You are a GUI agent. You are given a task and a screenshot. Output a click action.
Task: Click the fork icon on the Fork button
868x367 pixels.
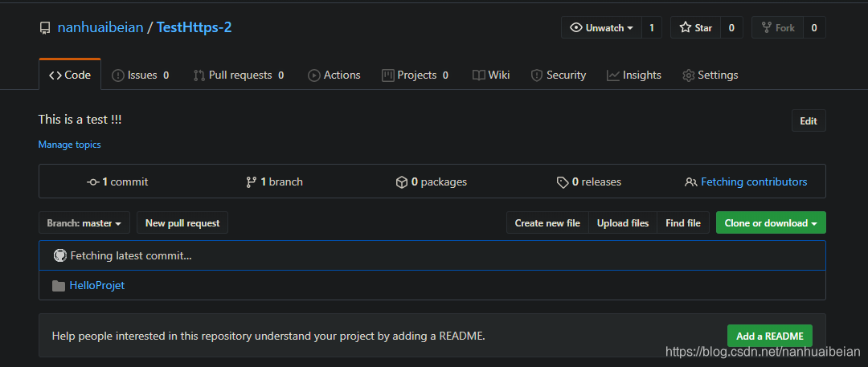767,27
